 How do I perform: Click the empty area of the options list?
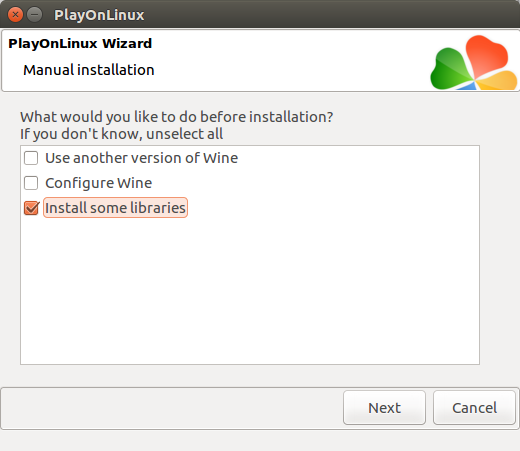pyautogui.click(x=250, y=290)
